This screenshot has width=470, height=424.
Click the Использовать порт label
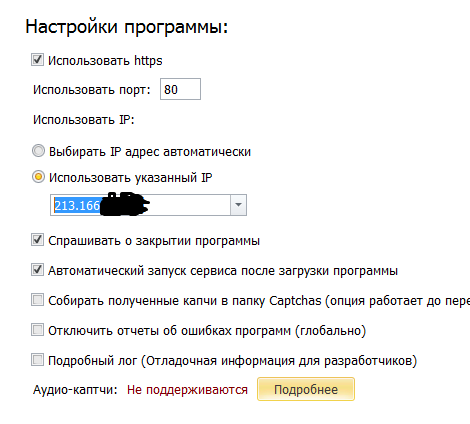pyautogui.click(x=92, y=90)
